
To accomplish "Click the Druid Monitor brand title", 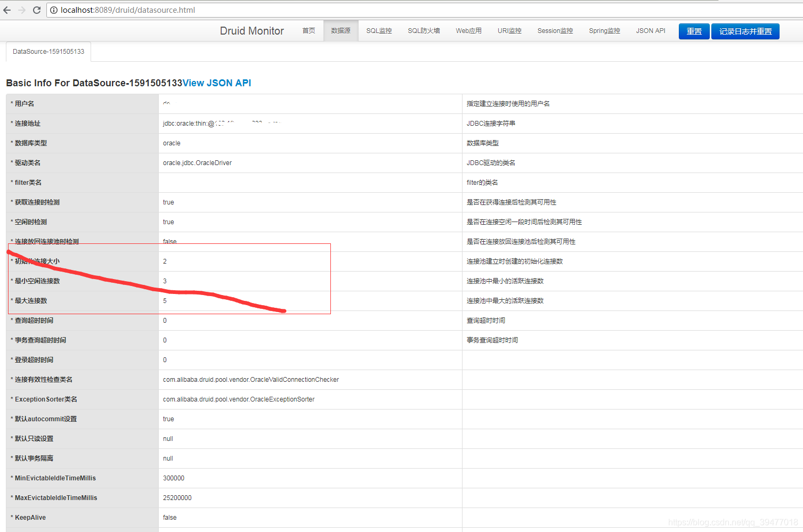I will pyautogui.click(x=252, y=31).
